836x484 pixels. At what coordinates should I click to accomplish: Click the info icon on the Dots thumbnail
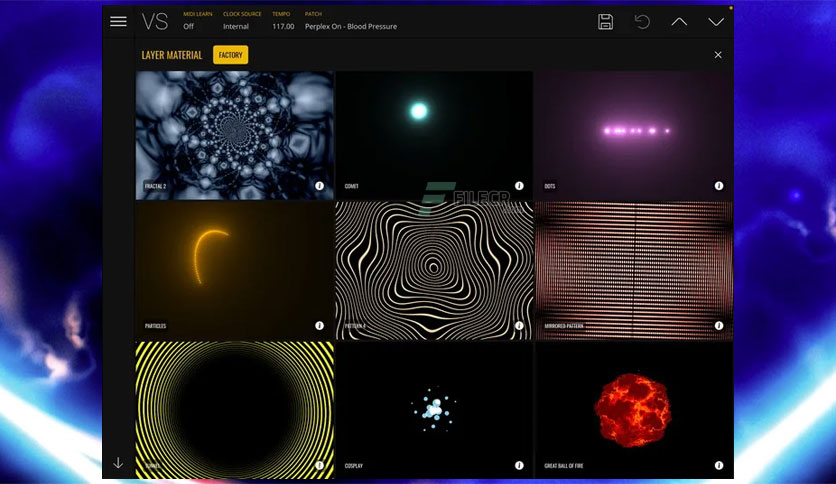pos(718,186)
